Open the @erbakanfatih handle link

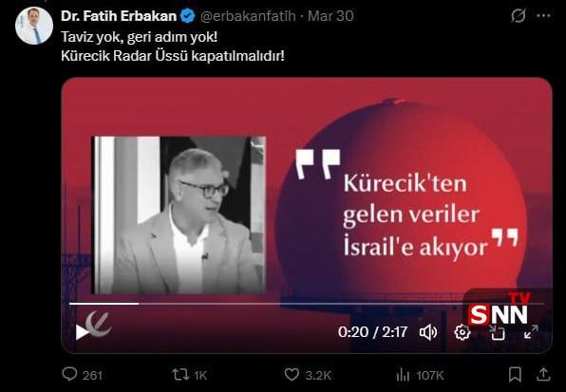click(248, 16)
